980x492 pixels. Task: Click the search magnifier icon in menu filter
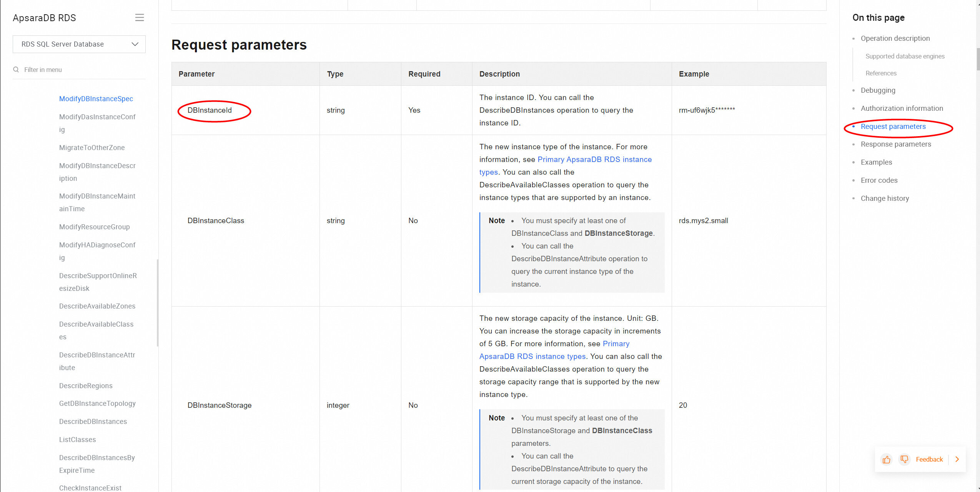pyautogui.click(x=16, y=70)
